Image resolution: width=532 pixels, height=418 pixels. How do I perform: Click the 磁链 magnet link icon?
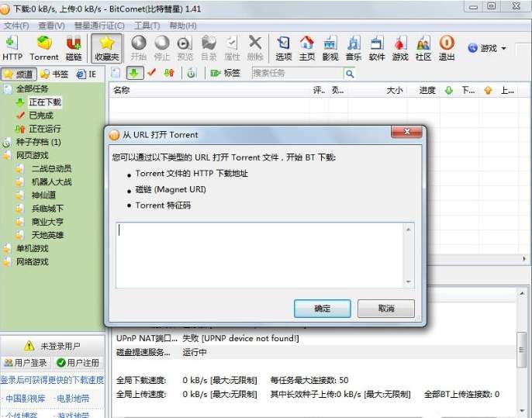pyautogui.click(x=74, y=48)
